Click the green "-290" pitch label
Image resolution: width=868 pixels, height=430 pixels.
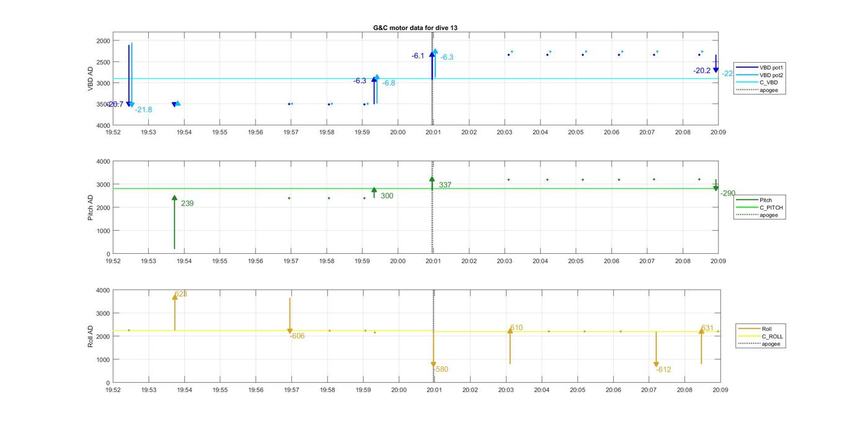pyautogui.click(x=728, y=194)
